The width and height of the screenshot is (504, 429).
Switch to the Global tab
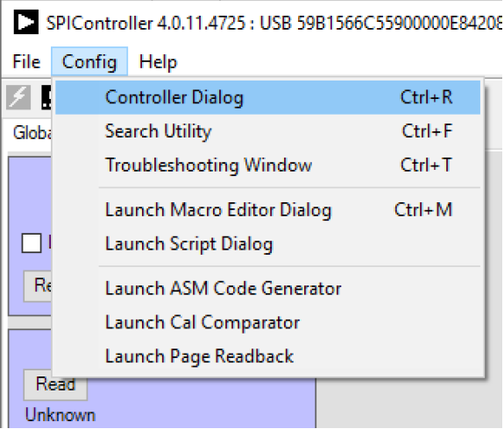tap(32, 132)
